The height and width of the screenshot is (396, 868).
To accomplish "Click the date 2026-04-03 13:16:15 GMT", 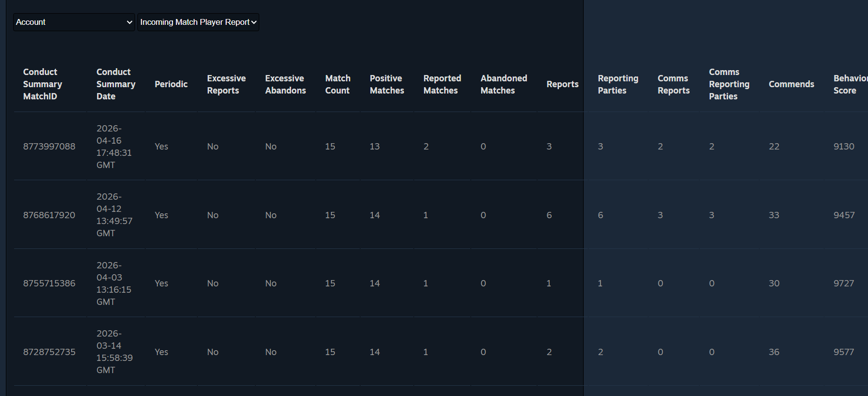I will coord(114,283).
